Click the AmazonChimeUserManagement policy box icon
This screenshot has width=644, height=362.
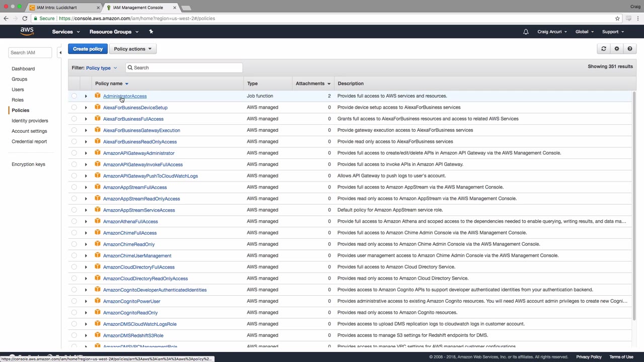[x=98, y=255]
